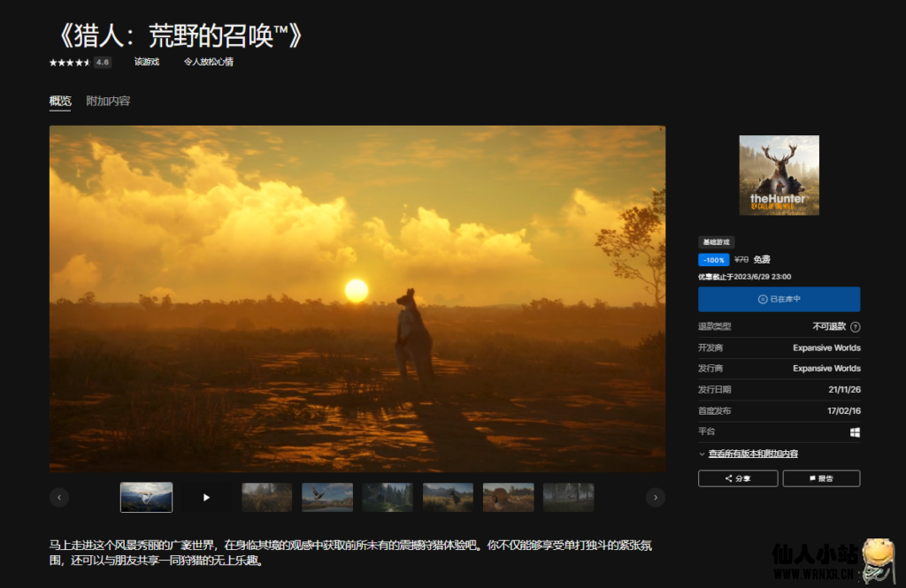Click the next arrow in thumbnail carousel
The image size is (906, 588).
[x=655, y=497]
